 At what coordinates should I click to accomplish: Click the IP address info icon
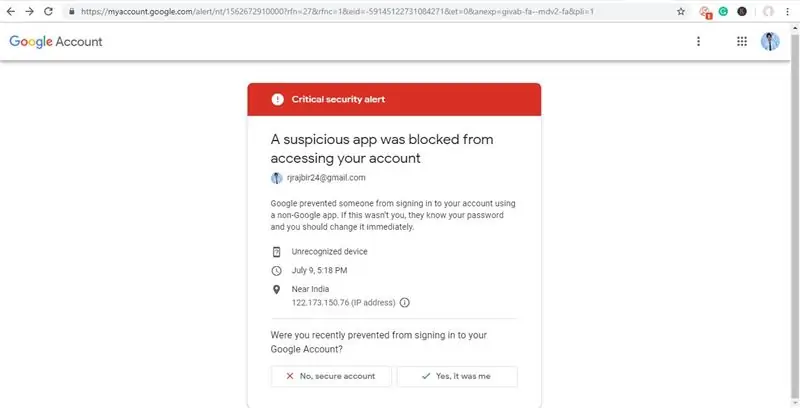(405, 302)
